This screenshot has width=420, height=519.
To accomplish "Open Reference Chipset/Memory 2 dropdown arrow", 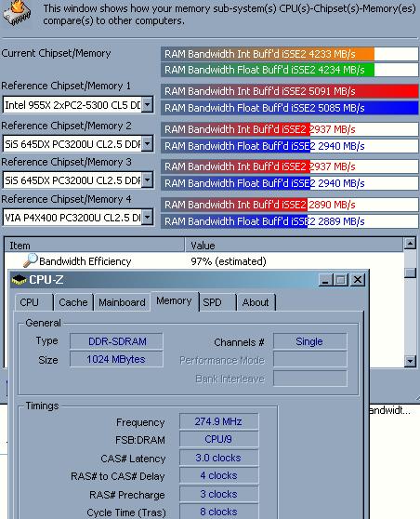I will coord(147,143).
